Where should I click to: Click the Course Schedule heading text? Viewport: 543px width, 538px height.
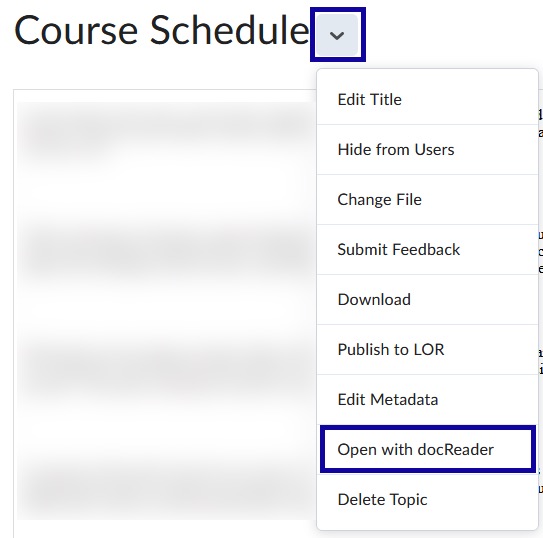tap(161, 30)
